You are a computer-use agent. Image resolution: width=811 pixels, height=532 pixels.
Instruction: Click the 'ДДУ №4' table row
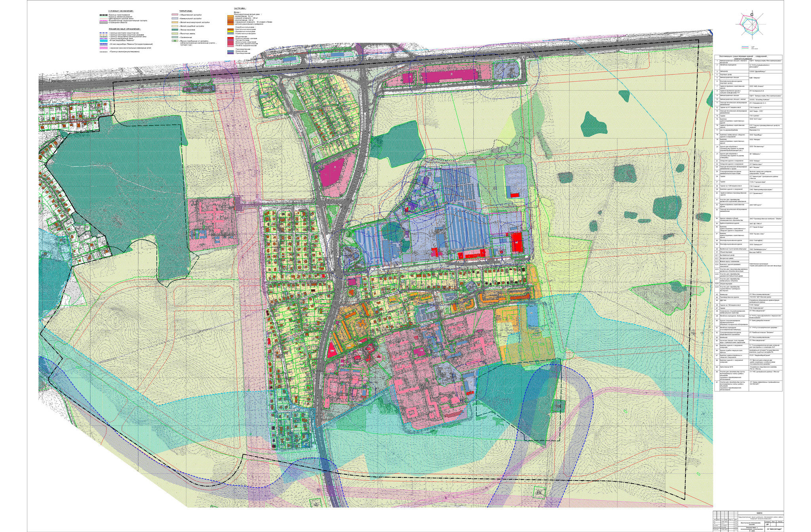748,301
